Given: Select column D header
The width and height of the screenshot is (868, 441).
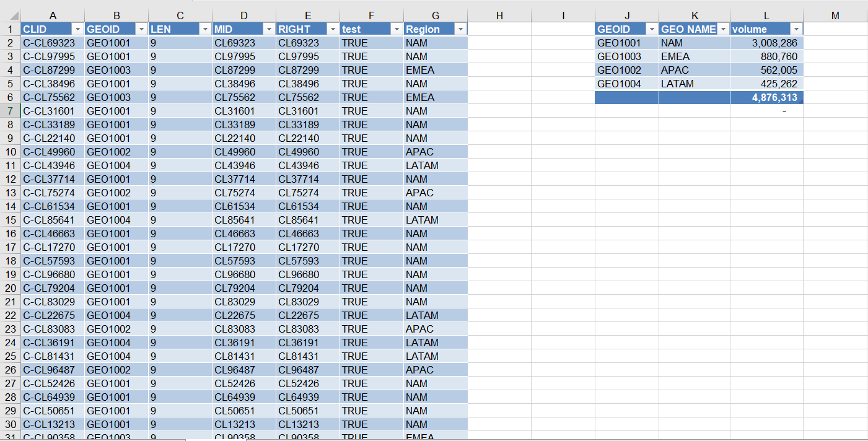Looking at the screenshot, I should 244,15.
